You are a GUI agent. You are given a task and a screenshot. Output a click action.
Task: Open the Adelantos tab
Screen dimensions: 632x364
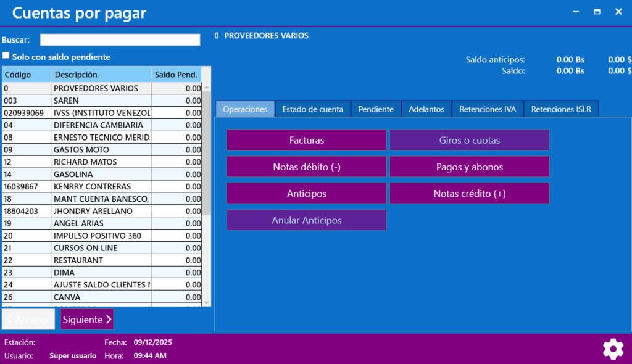(x=426, y=109)
